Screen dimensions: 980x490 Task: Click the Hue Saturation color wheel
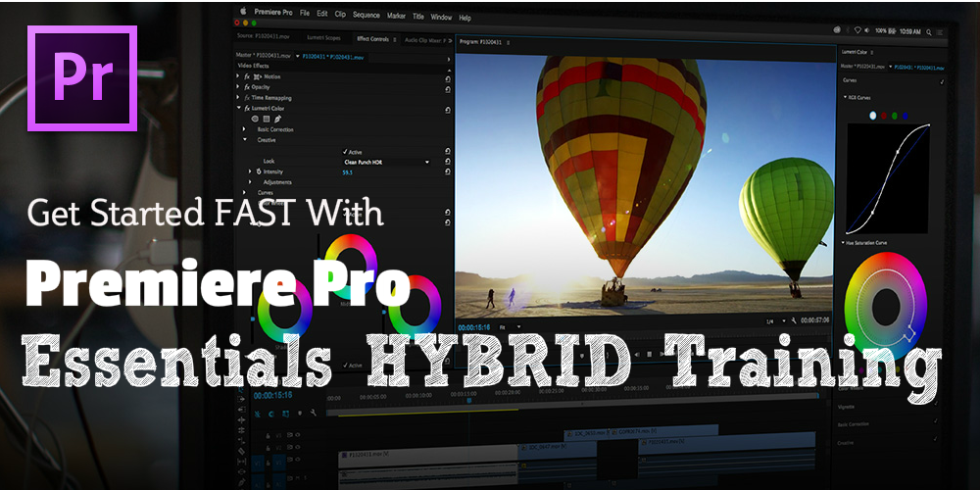(885, 306)
